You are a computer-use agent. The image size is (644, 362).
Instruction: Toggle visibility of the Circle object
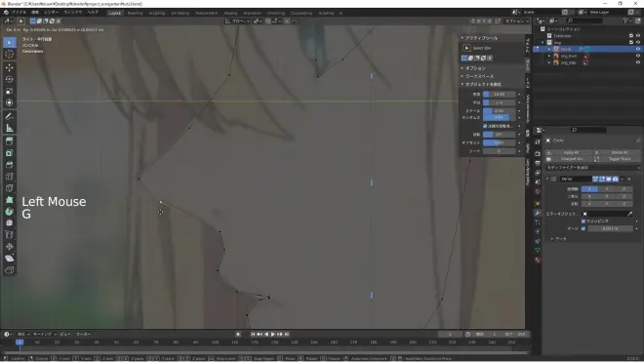pos(638,49)
